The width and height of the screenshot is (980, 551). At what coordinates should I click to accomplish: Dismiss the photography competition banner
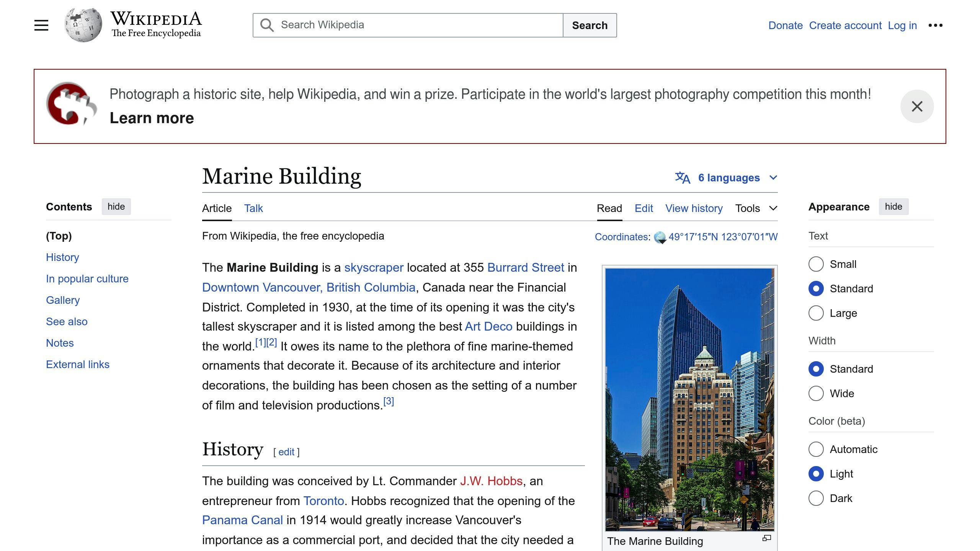[x=917, y=106]
